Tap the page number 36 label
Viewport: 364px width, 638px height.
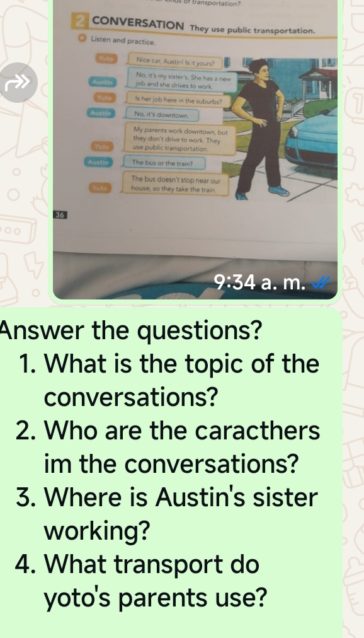point(60,215)
